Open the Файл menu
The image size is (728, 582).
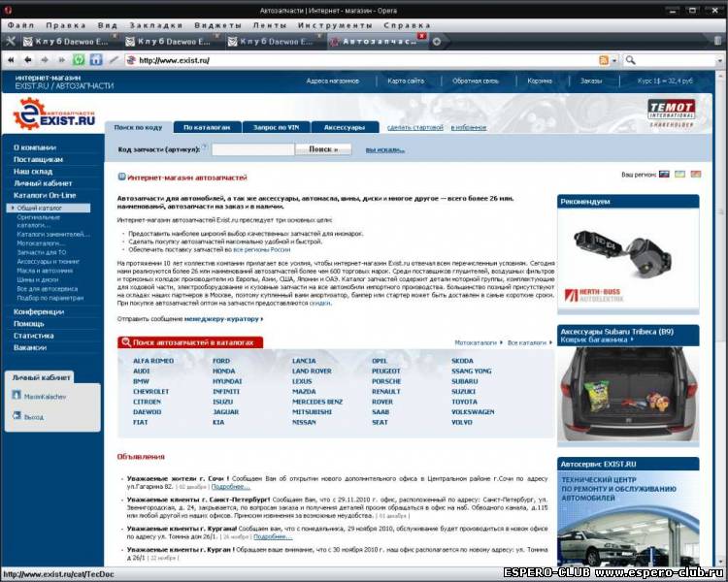21,25
